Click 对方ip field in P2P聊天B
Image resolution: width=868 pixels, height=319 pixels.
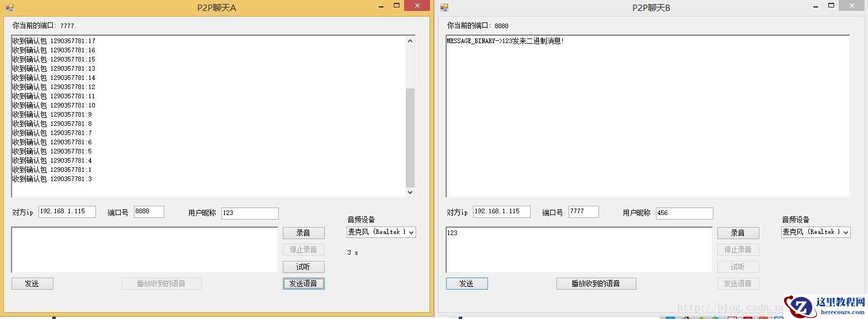point(502,212)
